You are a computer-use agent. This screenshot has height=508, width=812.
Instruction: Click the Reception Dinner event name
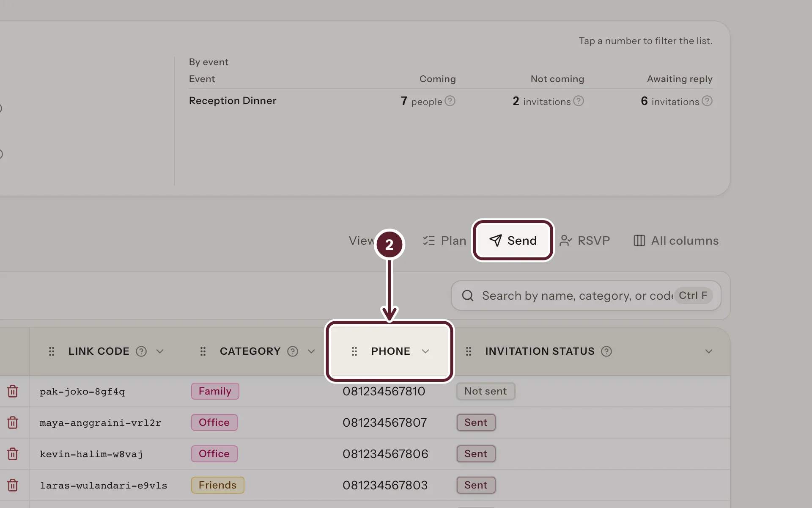(x=233, y=101)
